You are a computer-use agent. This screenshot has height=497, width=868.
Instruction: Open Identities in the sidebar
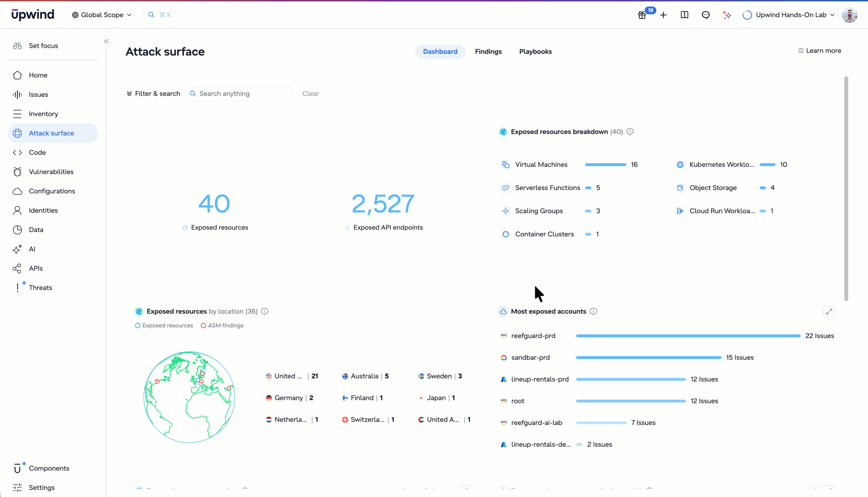53,210
